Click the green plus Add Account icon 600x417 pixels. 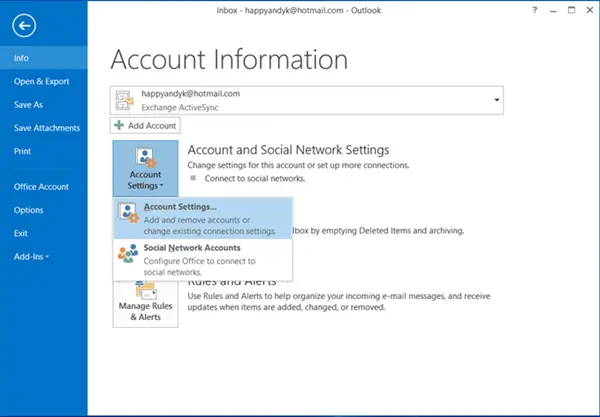coord(119,125)
